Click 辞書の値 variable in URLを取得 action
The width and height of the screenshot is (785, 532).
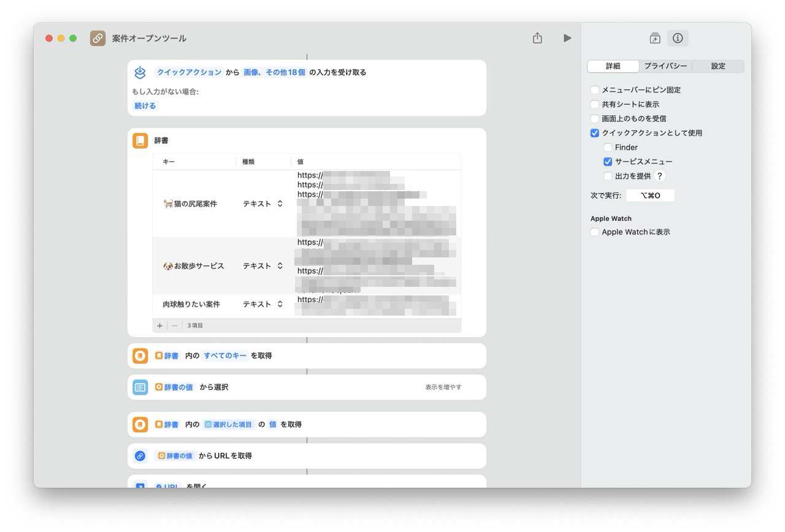point(175,456)
